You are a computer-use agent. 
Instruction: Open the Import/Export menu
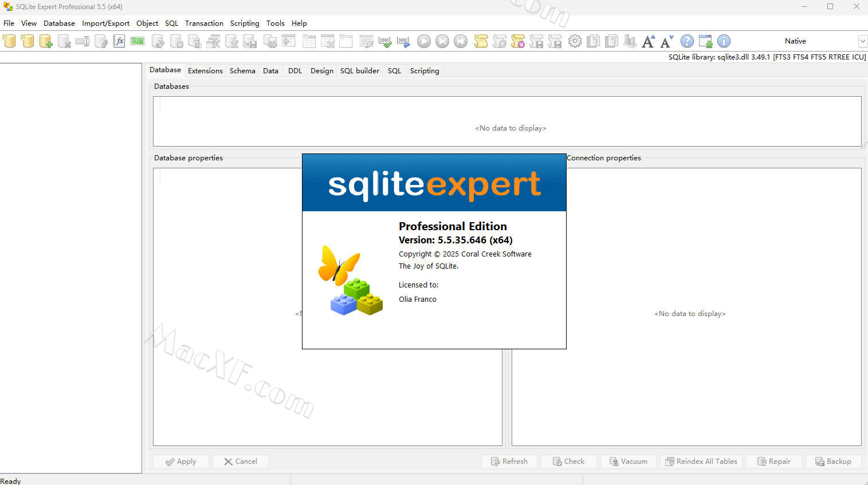pos(105,23)
